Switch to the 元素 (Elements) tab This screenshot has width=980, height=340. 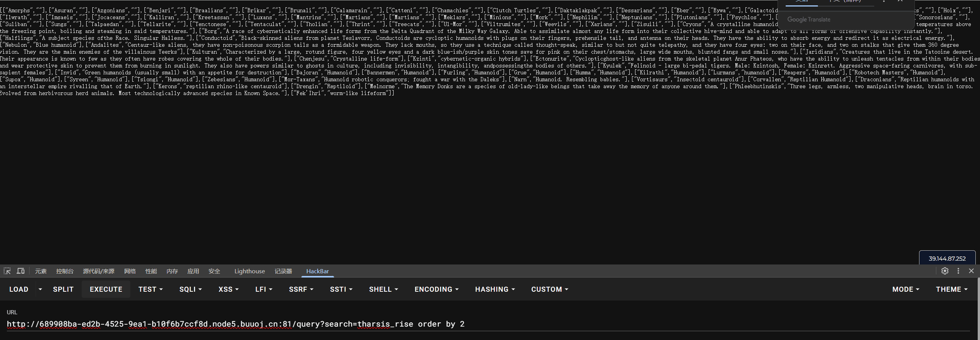pos(41,271)
